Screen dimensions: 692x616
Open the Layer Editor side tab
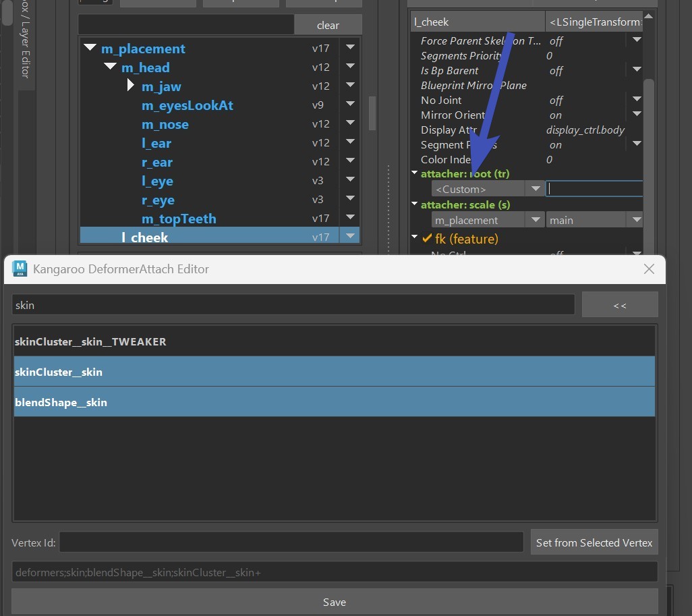point(26,44)
